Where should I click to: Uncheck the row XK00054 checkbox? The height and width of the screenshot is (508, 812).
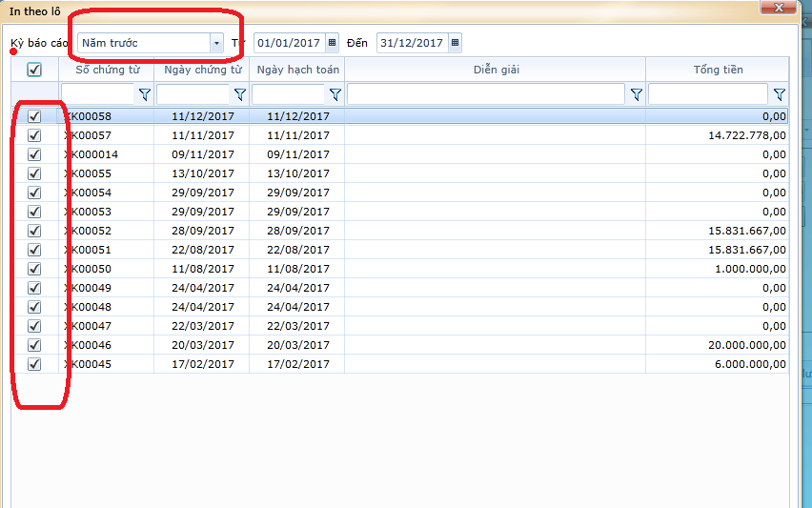pyautogui.click(x=34, y=193)
